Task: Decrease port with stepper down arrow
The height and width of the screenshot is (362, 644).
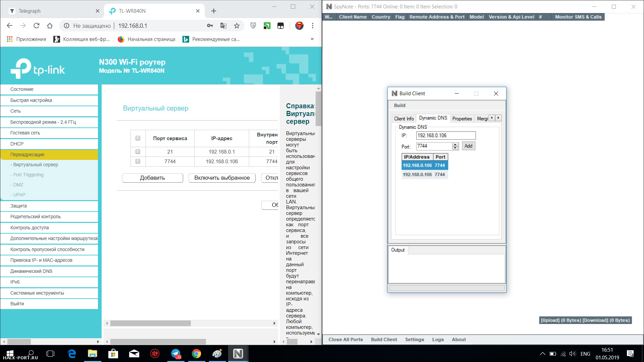Action: (x=455, y=148)
